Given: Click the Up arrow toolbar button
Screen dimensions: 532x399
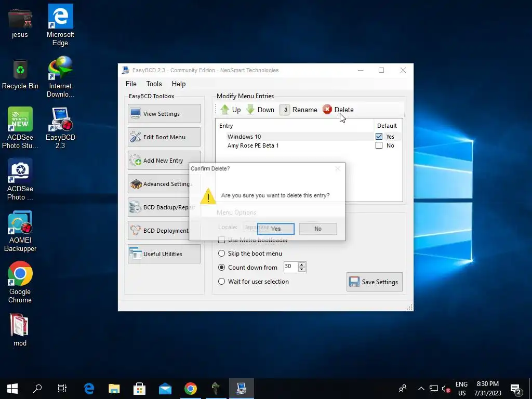Looking at the screenshot, I should 230,110.
